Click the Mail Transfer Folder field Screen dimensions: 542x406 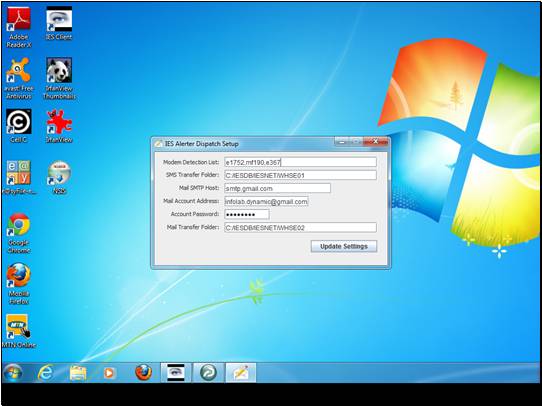pyautogui.click(x=300, y=228)
